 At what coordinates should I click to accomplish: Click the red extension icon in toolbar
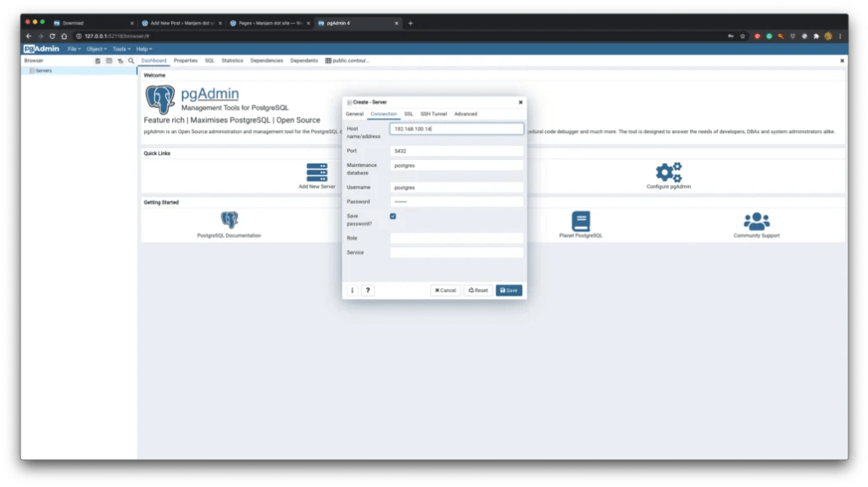click(x=757, y=36)
